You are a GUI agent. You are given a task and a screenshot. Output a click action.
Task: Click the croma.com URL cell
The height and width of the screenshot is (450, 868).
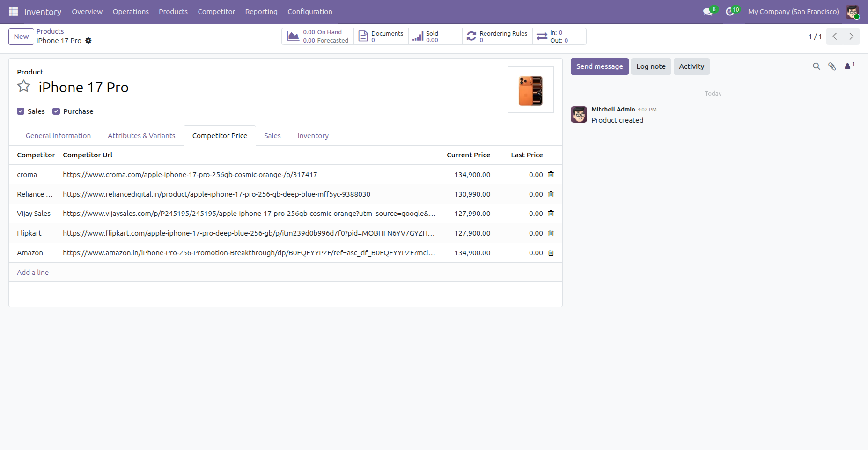point(250,175)
